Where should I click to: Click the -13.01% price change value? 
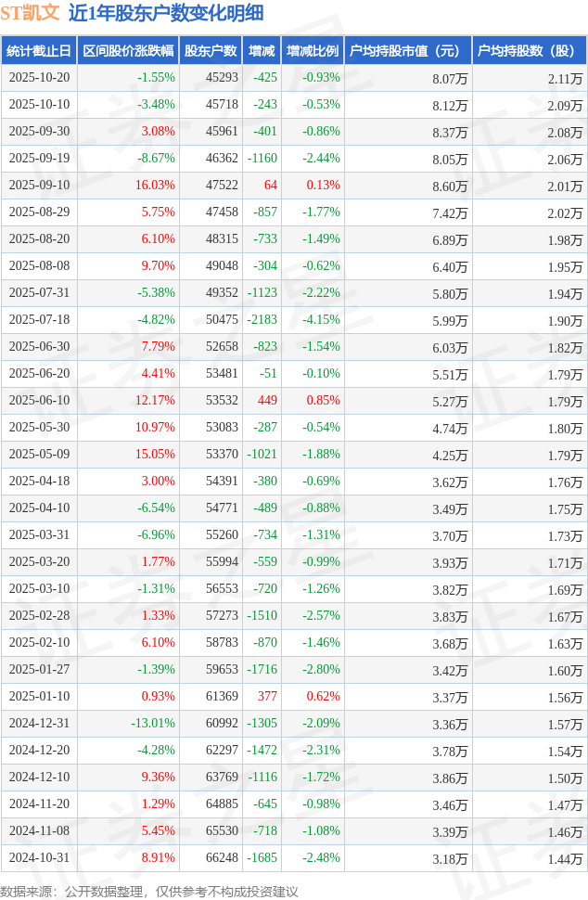coord(153,724)
